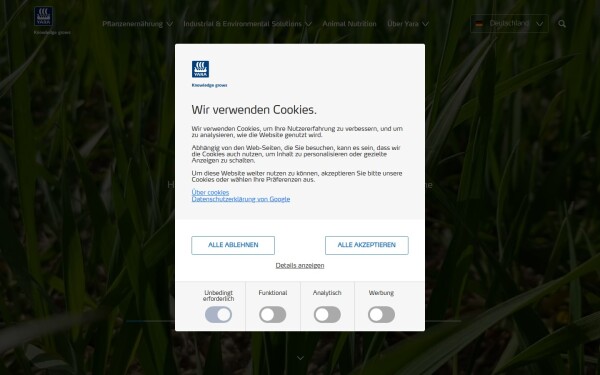Viewport: 600px width, 375px height.
Task: Expand Industrial & Environmental Solutions menu
Action: click(x=248, y=24)
